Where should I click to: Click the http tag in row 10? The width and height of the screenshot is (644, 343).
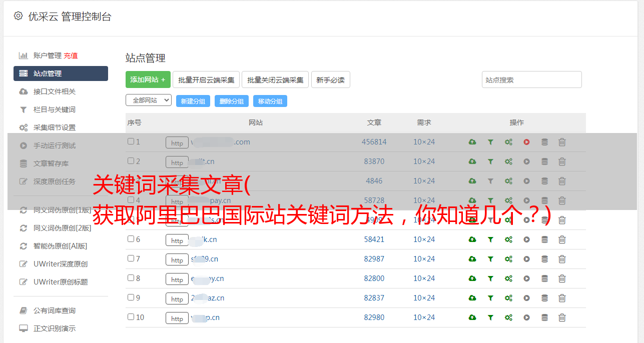(177, 318)
